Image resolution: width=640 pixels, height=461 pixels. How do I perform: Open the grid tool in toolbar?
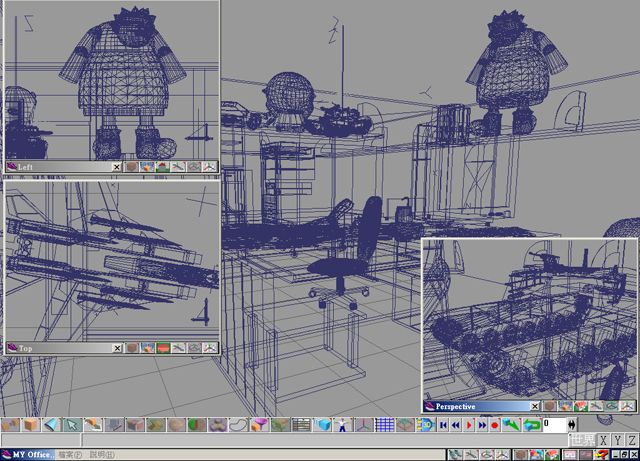tap(385, 425)
